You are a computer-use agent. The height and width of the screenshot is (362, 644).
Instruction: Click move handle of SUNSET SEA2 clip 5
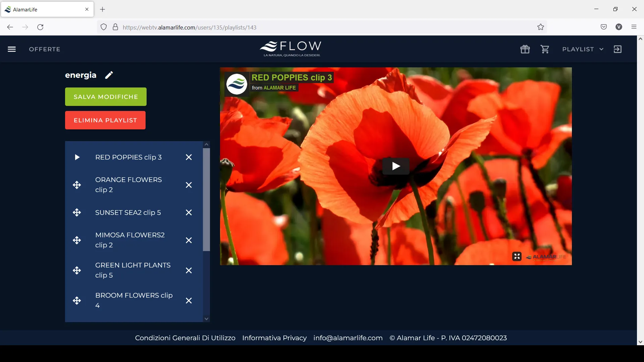77,213
